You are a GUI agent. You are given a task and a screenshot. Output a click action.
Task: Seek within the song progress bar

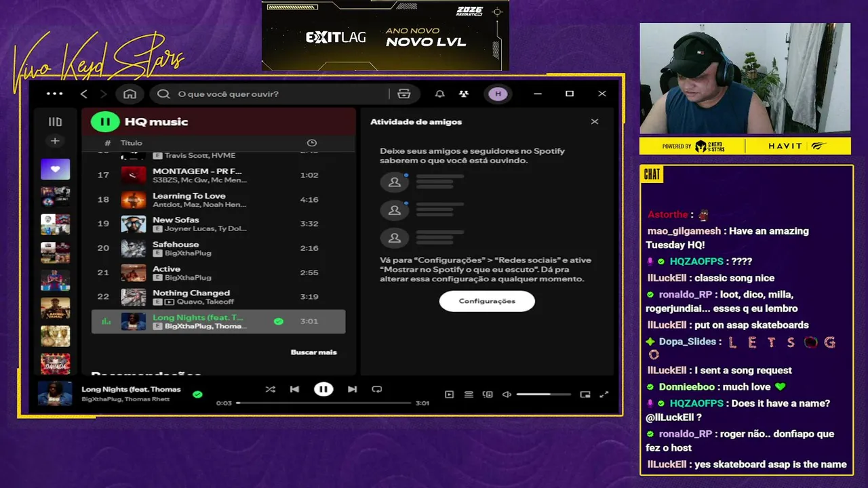click(323, 403)
